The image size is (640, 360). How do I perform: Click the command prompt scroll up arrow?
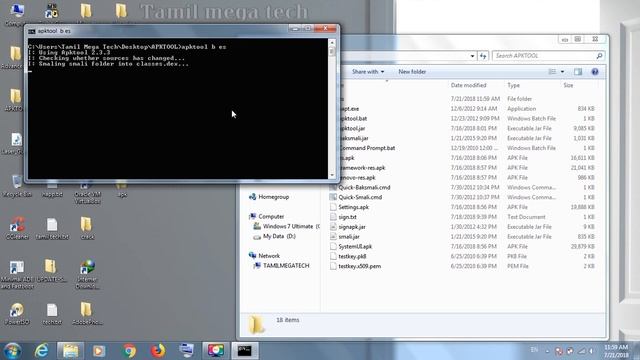click(x=332, y=42)
